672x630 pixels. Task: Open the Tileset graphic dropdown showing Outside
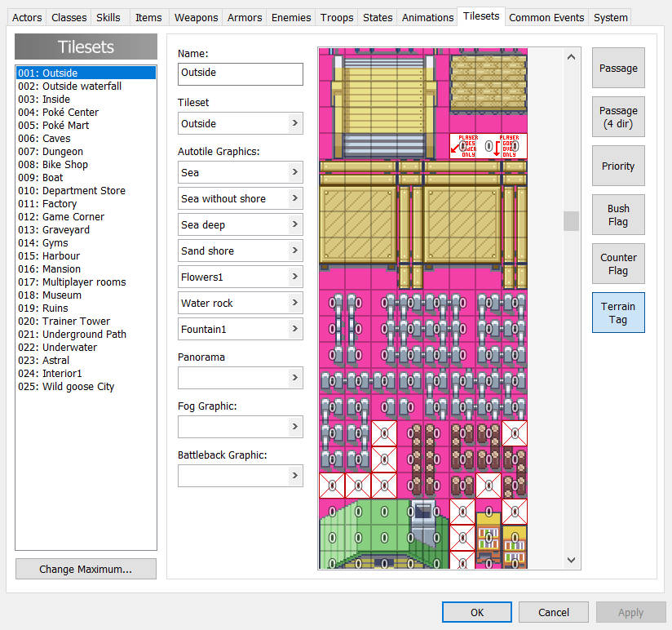tap(240, 123)
